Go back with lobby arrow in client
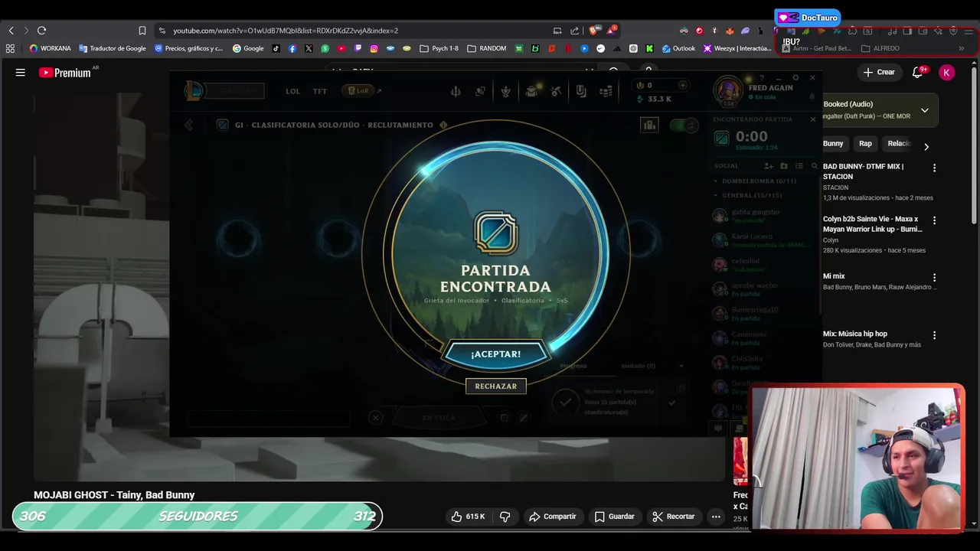Screen dimensions: 980x551 click(x=188, y=125)
